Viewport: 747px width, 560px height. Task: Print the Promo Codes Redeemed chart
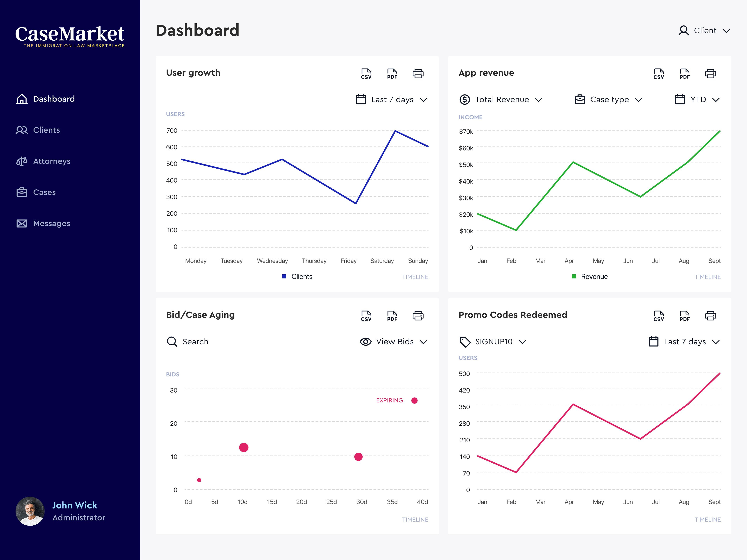pos(711,316)
